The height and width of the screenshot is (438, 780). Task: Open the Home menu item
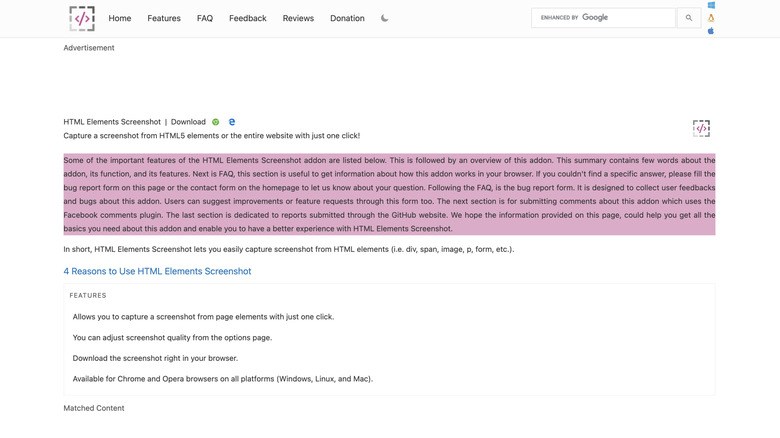coord(120,18)
